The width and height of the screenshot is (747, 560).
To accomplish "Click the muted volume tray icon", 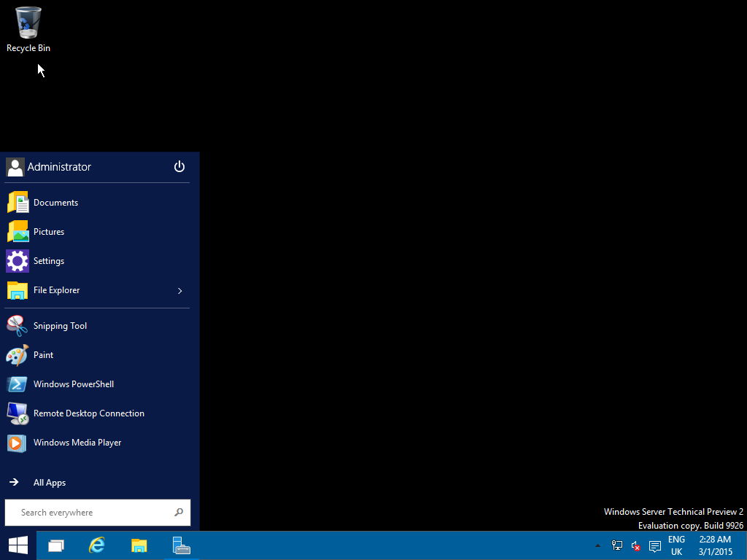I will click(636, 545).
